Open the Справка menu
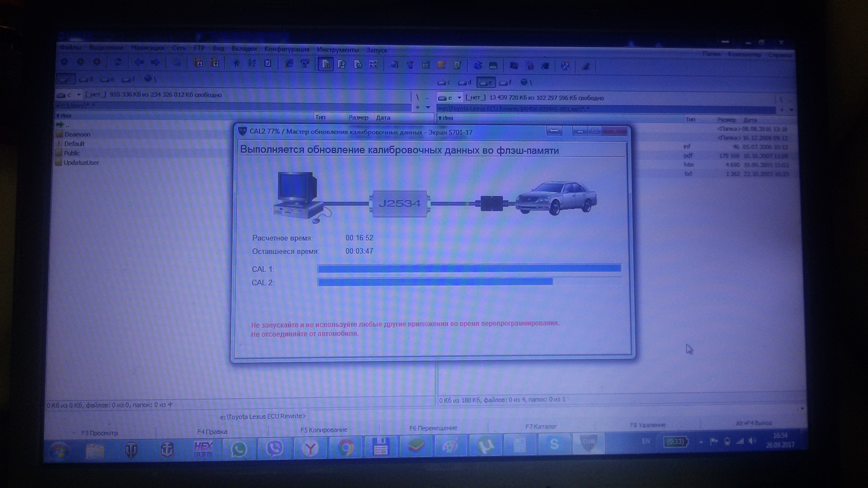The height and width of the screenshot is (488, 868). click(x=780, y=55)
